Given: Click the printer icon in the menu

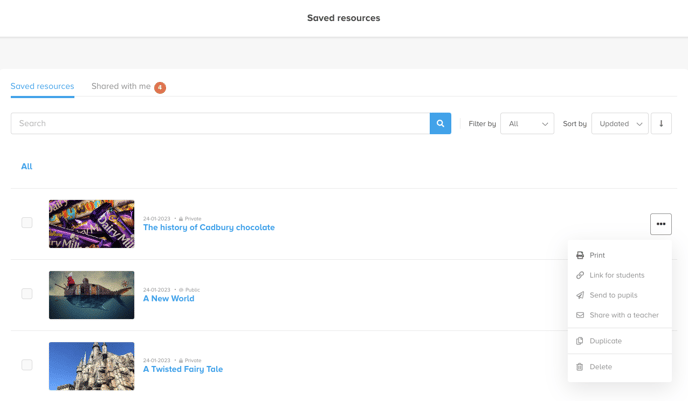Looking at the screenshot, I should [580, 255].
